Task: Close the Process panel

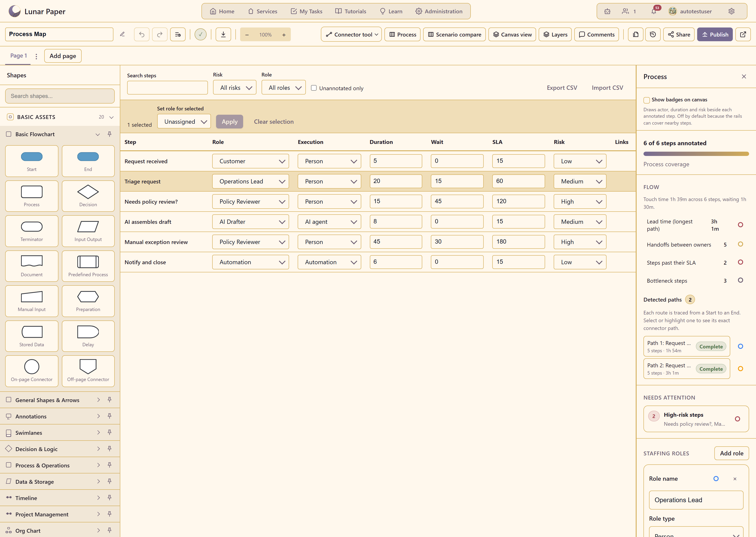Action: [x=744, y=77]
